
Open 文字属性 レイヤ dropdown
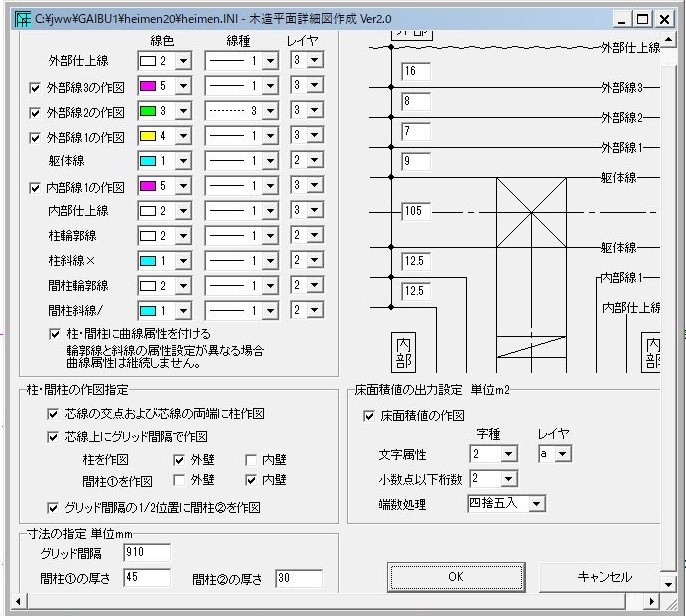click(563, 454)
